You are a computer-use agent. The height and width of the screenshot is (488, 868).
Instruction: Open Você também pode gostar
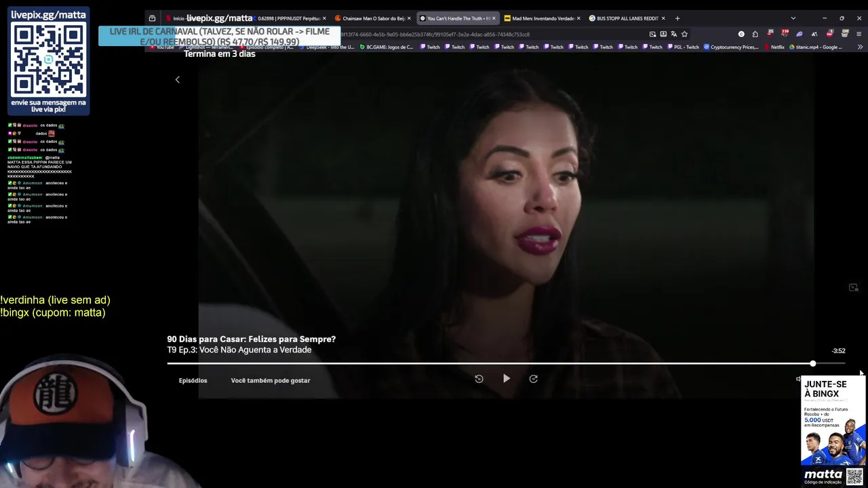coord(271,380)
